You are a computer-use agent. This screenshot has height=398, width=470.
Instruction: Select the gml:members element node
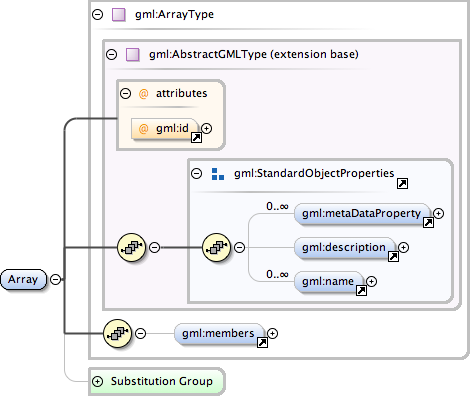pyautogui.click(x=219, y=334)
